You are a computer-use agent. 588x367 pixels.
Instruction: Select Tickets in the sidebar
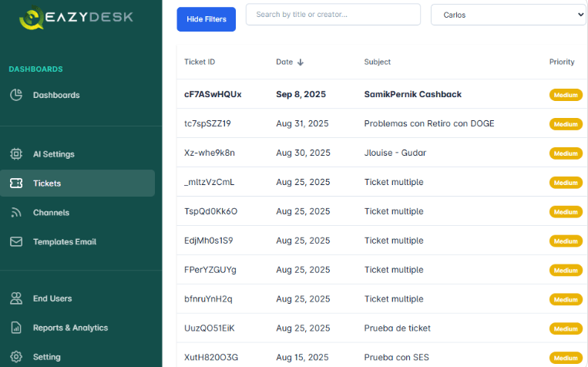click(47, 183)
